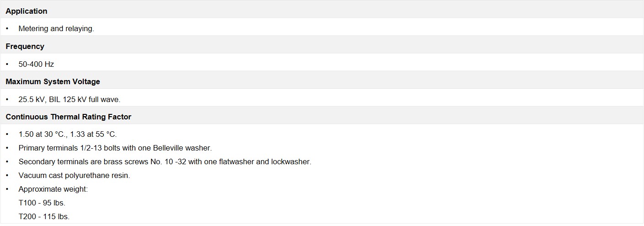This screenshot has height=226, width=644.
Task: Click the Secondary terminals brass screws line
Action: 165,162
